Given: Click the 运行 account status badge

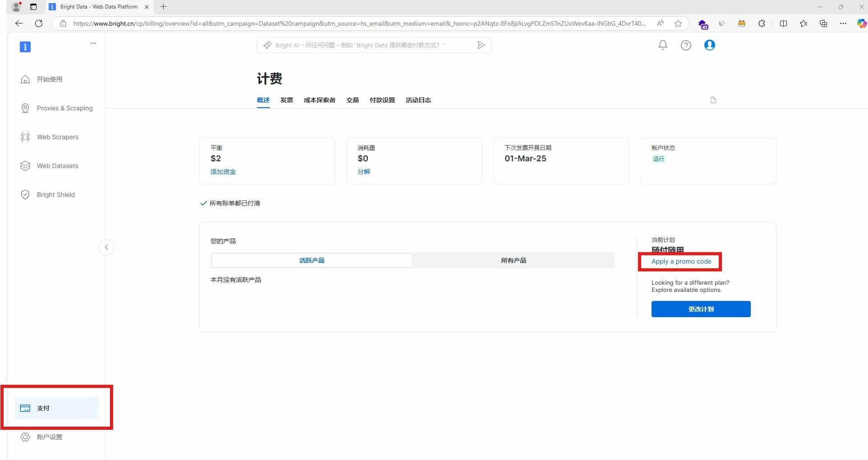Looking at the screenshot, I should pyautogui.click(x=659, y=159).
